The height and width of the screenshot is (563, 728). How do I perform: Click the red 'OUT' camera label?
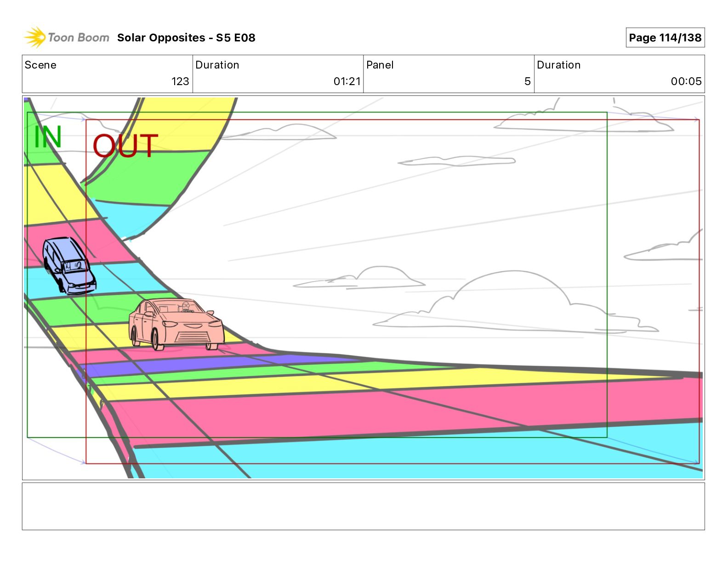pyautogui.click(x=125, y=145)
